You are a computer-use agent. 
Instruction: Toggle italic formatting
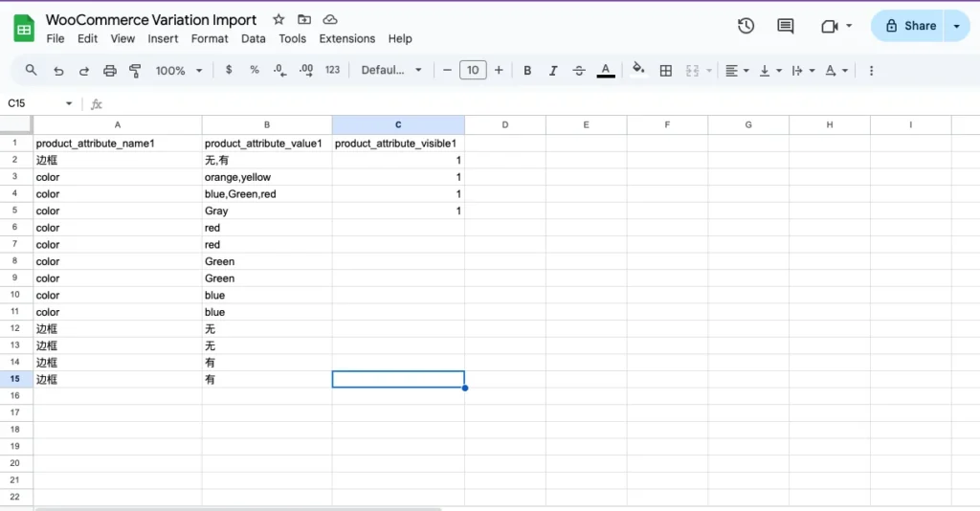click(553, 71)
